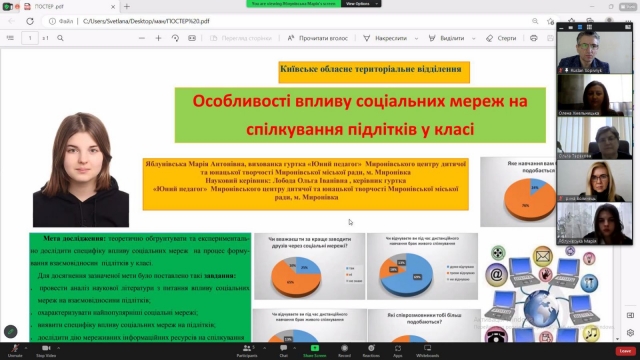Rotate the PDF page
The width and height of the screenshot is (640, 360).
click(175, 38)
